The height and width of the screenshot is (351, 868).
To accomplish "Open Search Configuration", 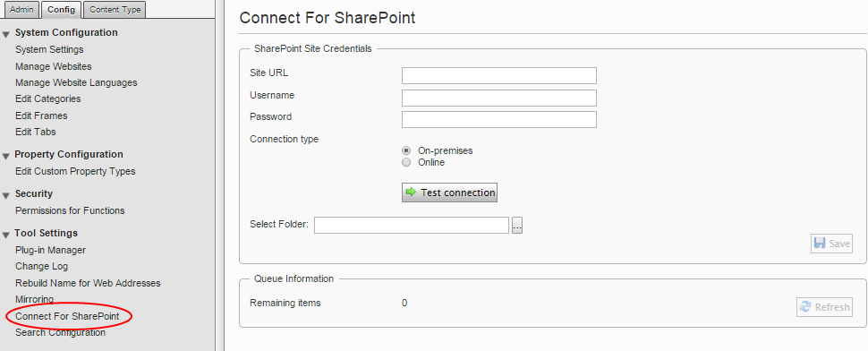I will (60, 332).
